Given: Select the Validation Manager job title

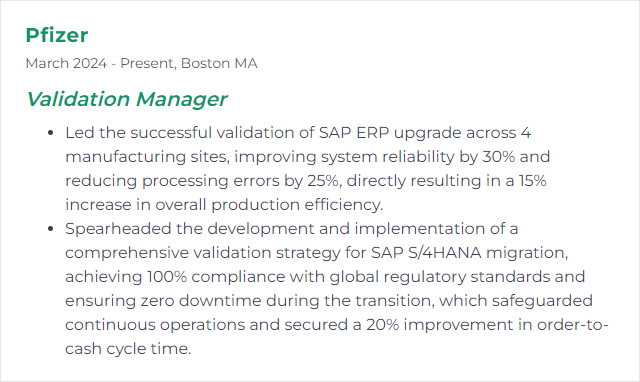Looking at the screenshot, I should [x=127, y=99].
